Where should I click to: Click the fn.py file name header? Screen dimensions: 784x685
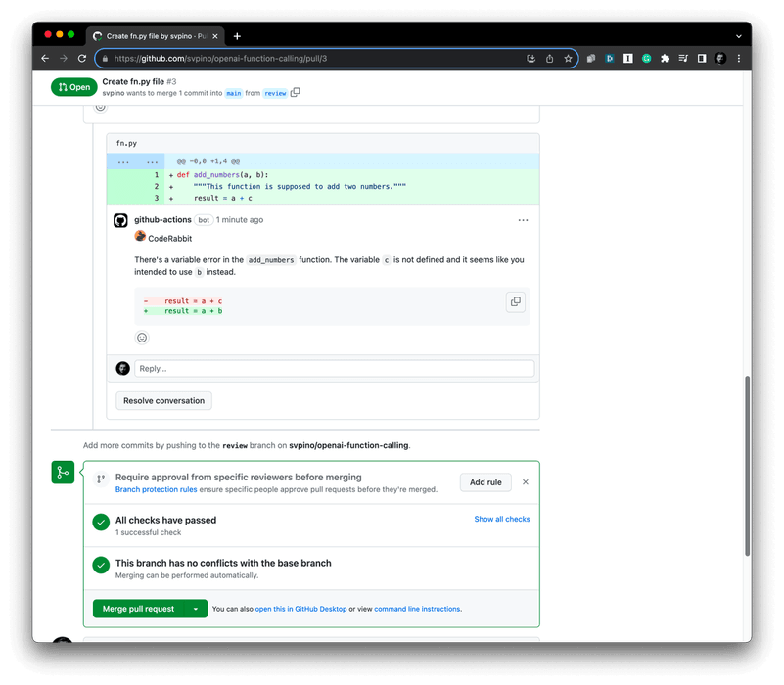pyautogui.click(x=126, y=144)
